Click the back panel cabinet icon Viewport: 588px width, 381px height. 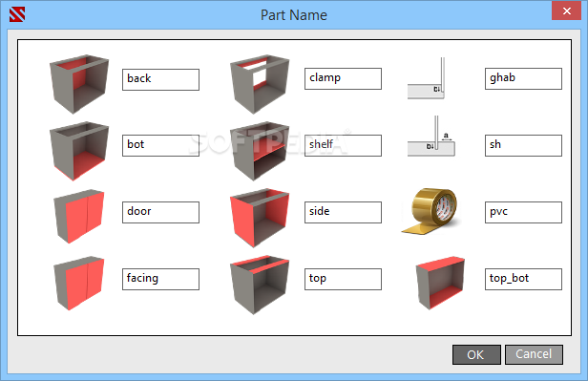[x=79, y=84]
